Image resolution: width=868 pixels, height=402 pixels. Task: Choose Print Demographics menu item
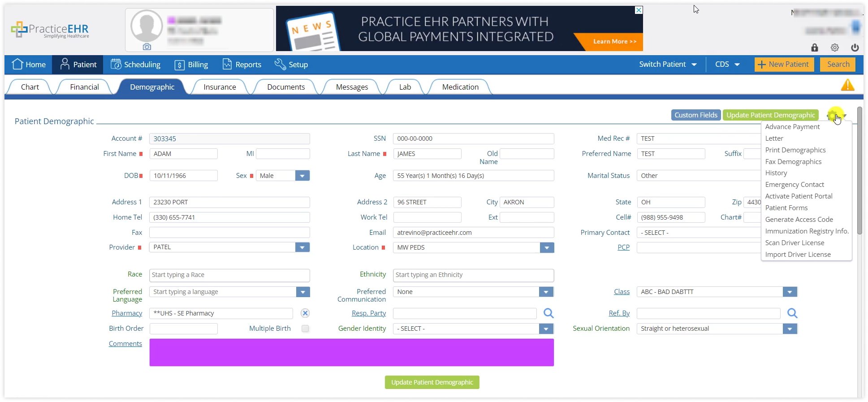[x=795, y=150]
